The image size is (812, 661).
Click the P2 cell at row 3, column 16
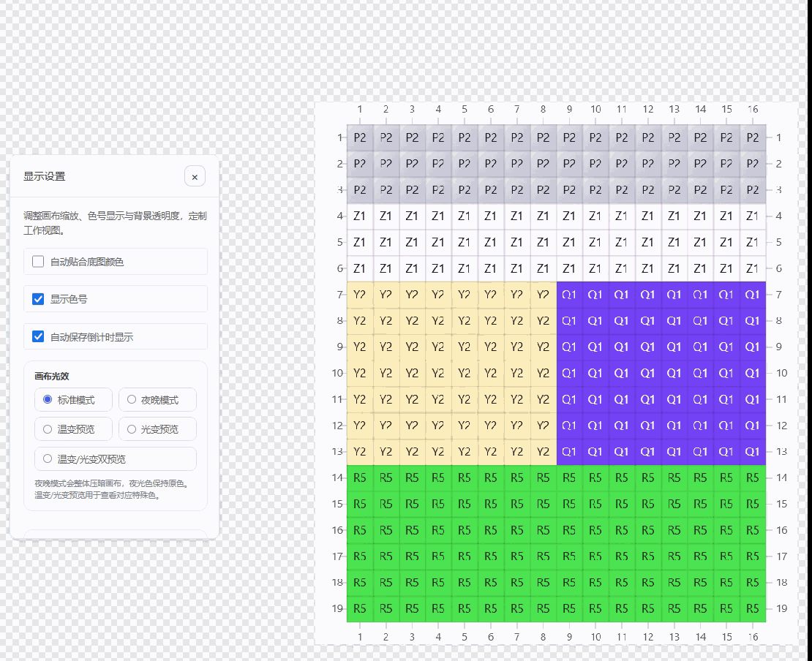(753, 189)
